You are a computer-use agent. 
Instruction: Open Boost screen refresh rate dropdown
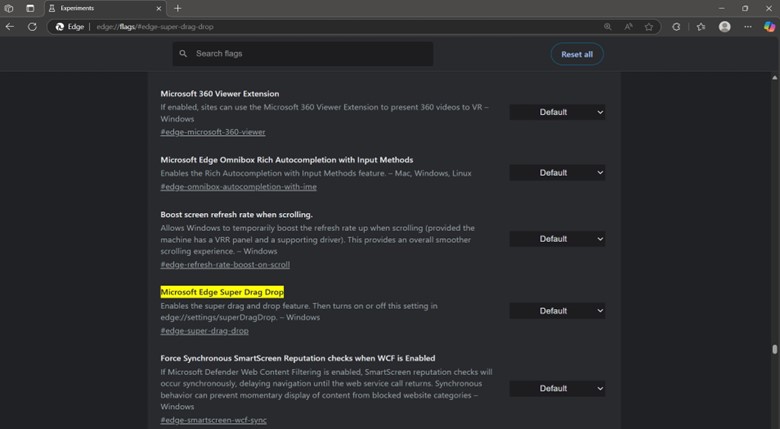pos(558,239)
